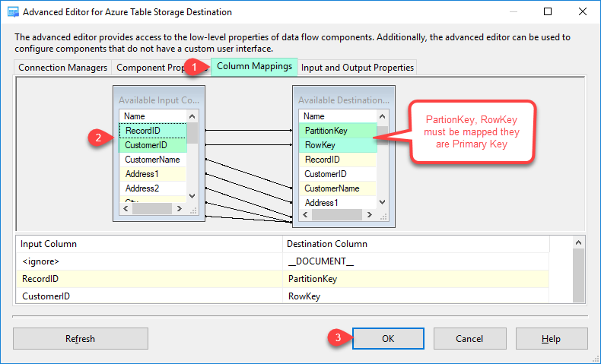Select Address1 in Available Input Columns

[153, 174]
